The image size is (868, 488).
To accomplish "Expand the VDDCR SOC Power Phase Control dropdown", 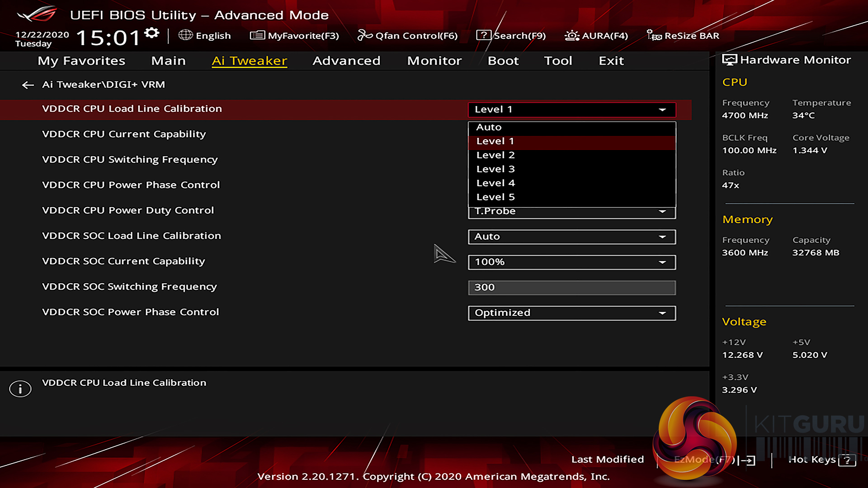I will click(x=571, y=313).
